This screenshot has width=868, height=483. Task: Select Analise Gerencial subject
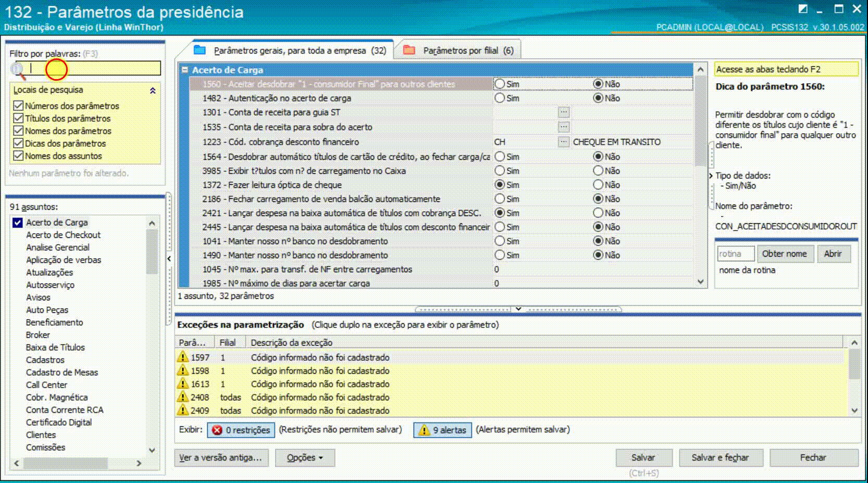click(58, 247)
